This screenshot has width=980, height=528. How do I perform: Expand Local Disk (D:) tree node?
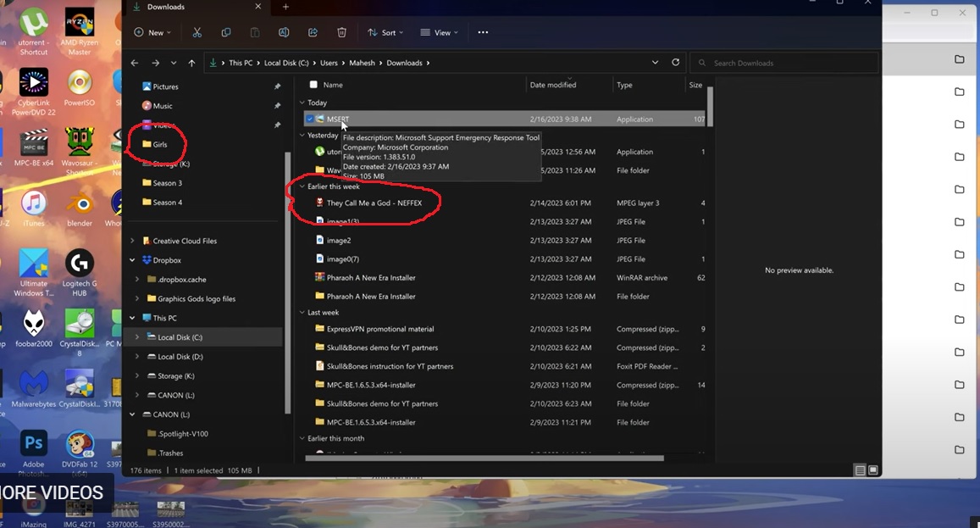point(137,357)
